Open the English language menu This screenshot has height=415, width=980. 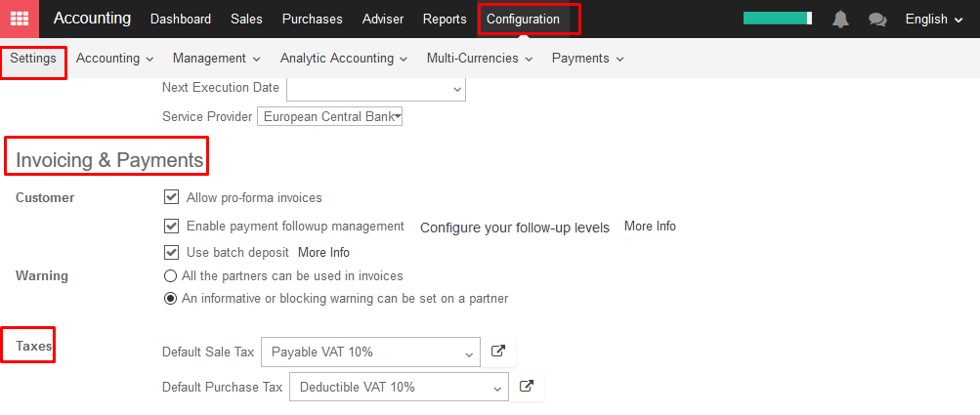pos(934,20)
